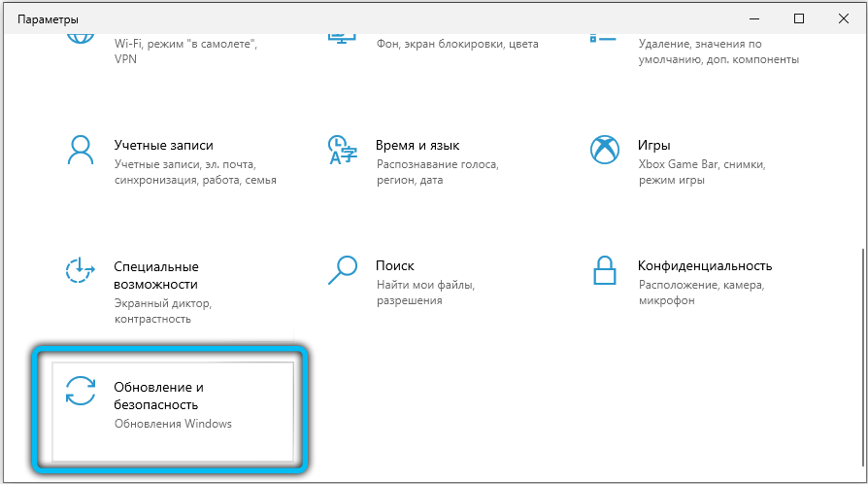Click the Accounts person icon
This screenshot has height=484, width=868.
(79, 151)
